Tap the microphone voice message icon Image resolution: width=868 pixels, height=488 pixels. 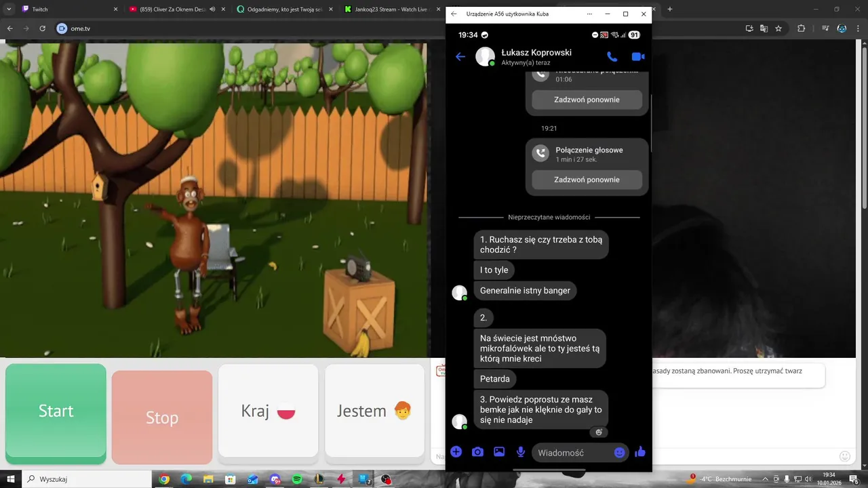pos(521,451)
